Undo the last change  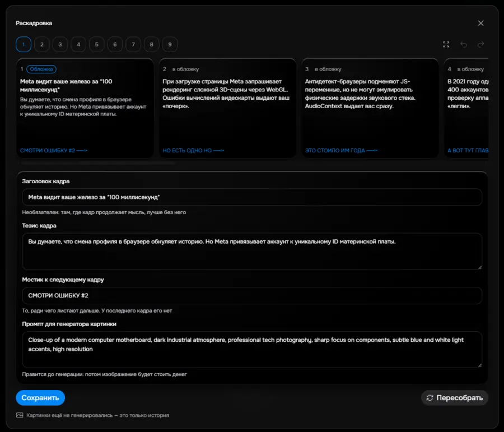click(x=464, y=44)
